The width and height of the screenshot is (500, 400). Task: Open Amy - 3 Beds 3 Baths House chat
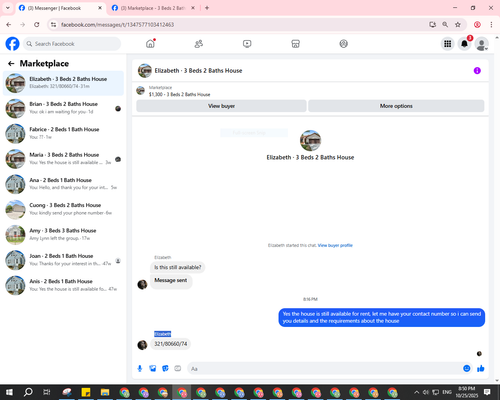(x=63, y=235)
